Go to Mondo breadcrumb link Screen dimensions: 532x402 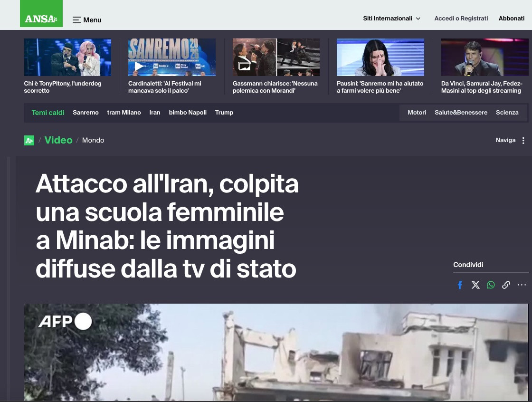(93, 140)
